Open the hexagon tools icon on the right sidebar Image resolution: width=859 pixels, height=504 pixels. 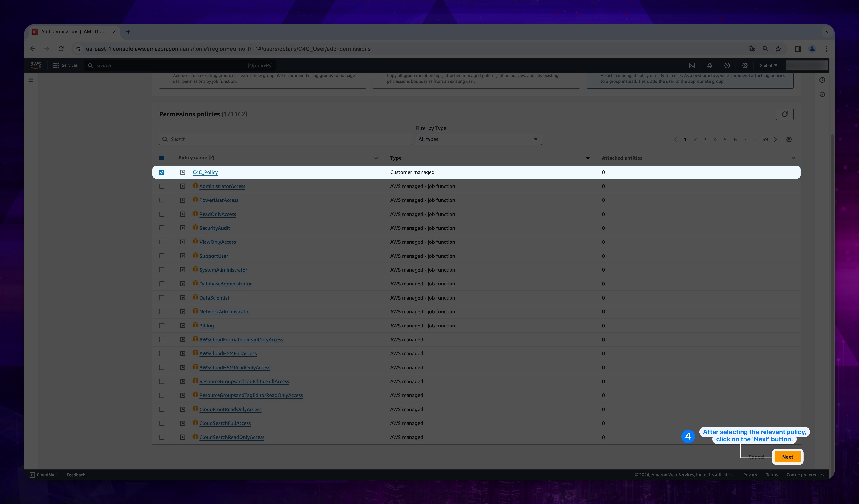point(822,94)
